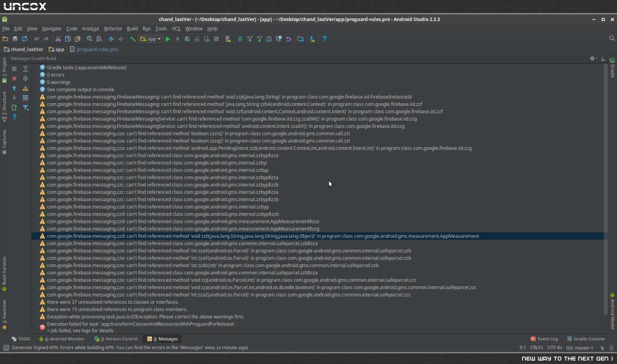Open the Captures tool window tab
Screen dimensions: 617x364
click(4, 141)
